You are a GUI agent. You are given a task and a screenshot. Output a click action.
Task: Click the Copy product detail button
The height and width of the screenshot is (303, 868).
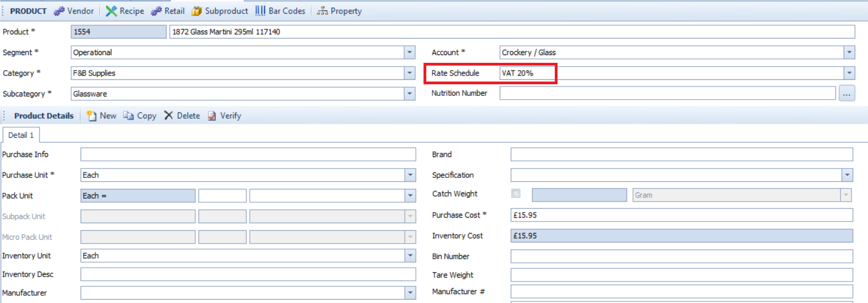point(140,116)
